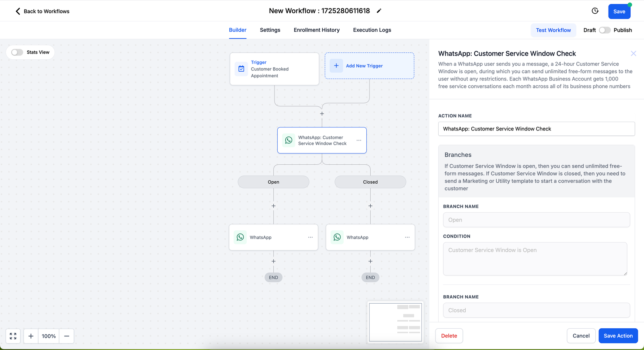The image size is (644, 350).
Task: Click the Back to Workflows arrow
Action: 18,11
